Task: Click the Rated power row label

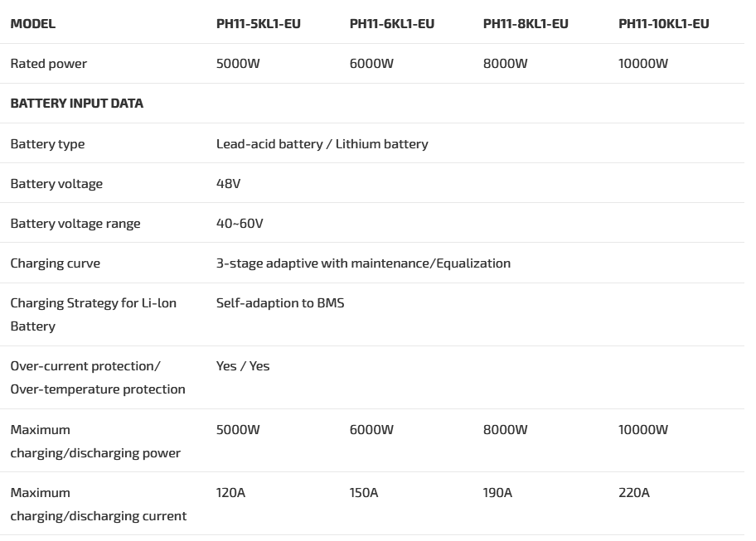Action: (48, 64)
